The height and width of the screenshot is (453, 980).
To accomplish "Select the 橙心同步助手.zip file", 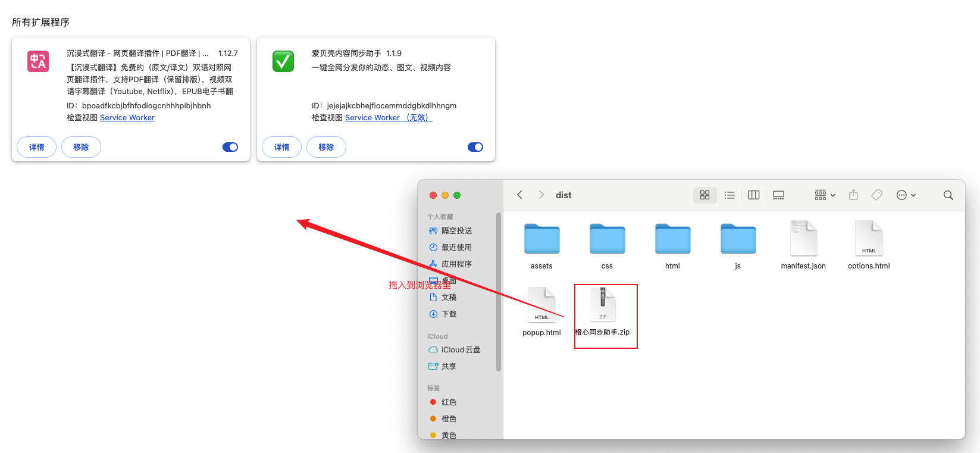I will [x=603, y=312].
